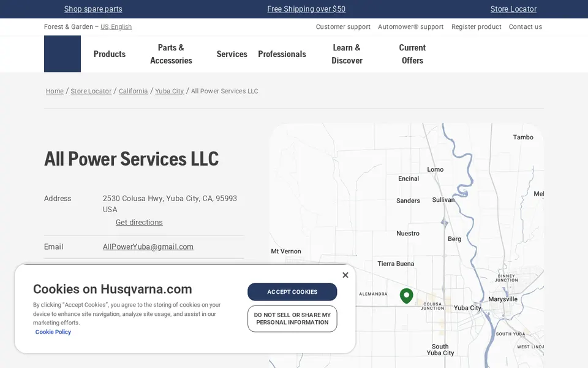
Task: Choose Do Not Sell or Share My Personal Information
Action: click(x=292, y=318)
